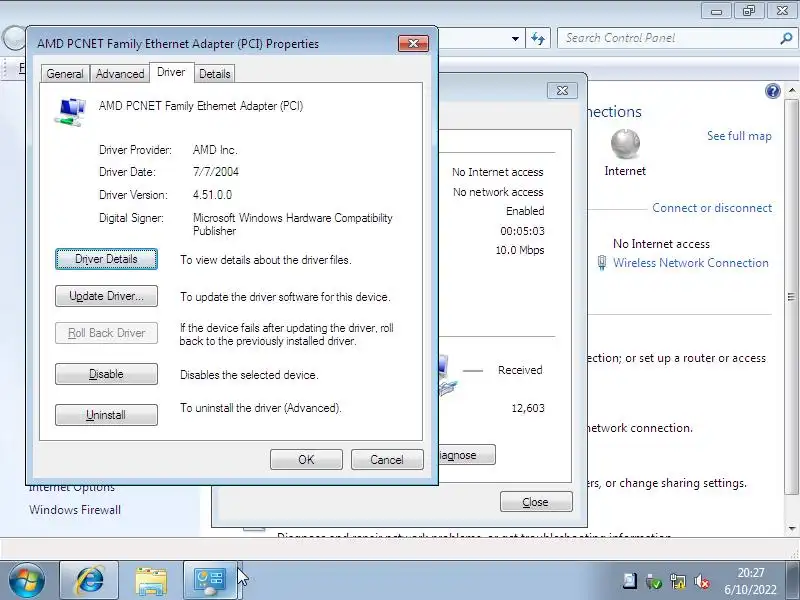Open the See full map link

[739, 136]
